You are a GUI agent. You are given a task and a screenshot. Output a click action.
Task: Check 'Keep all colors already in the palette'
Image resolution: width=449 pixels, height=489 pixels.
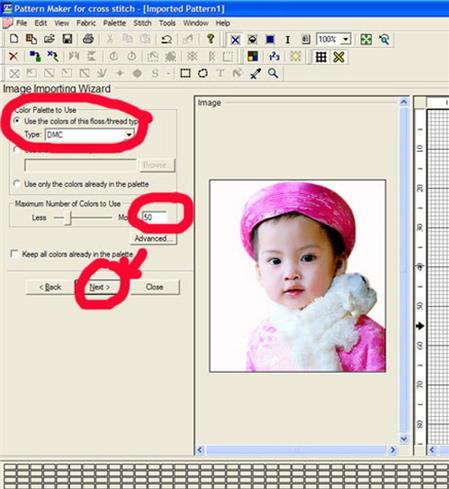(14, 254)
